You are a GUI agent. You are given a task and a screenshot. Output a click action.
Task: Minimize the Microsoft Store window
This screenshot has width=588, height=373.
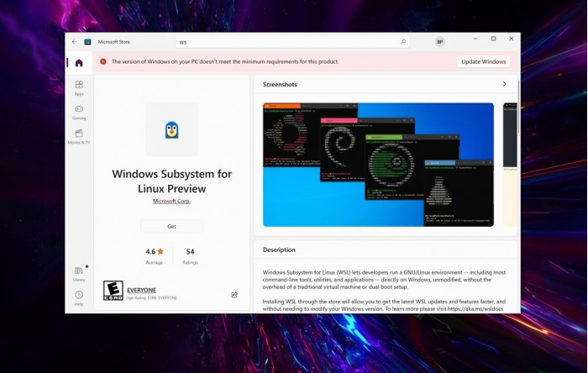475,39
